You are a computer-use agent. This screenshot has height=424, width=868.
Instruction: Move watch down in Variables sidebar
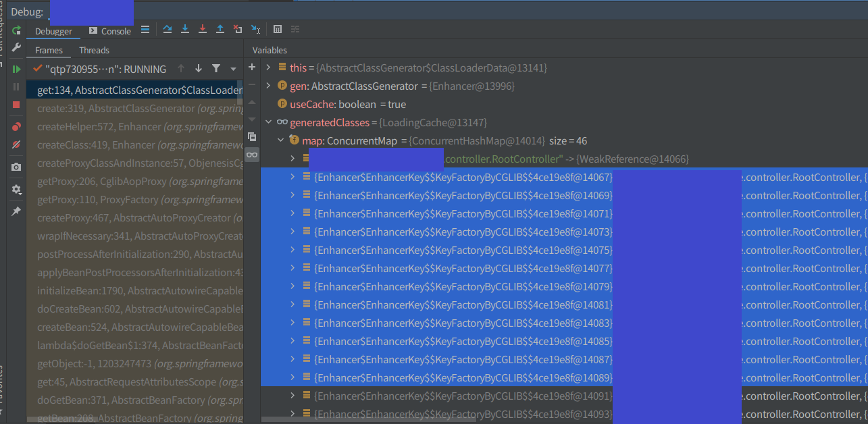tap(252, 120)
